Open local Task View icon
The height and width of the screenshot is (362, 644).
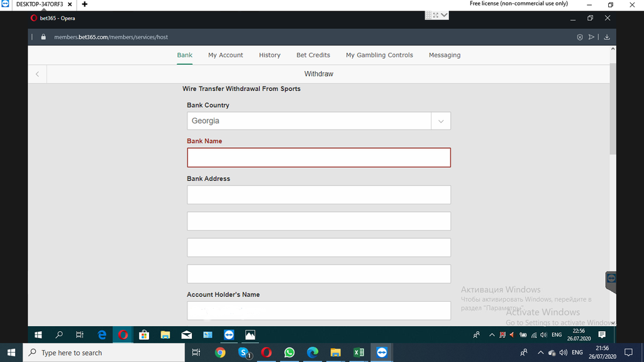pyautogui.click(x=196, y=353)
